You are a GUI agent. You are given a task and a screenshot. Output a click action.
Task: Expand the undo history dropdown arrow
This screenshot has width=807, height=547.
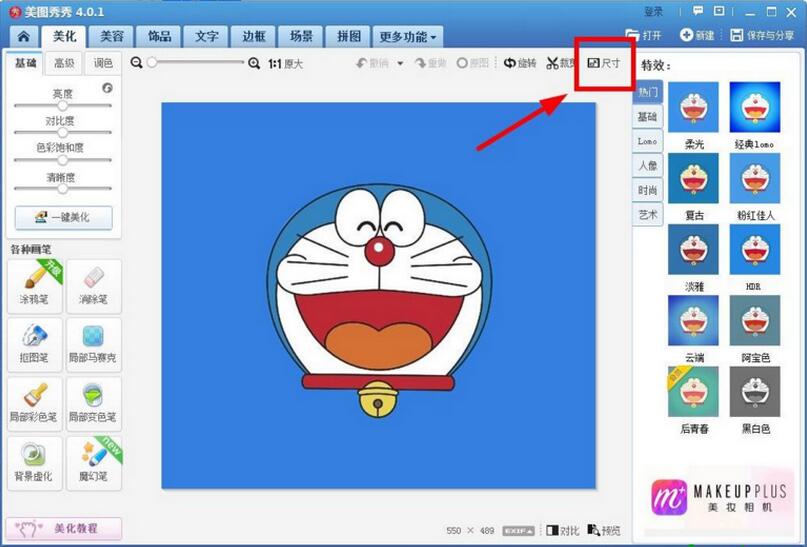pyautogui.click(x=400, y=63)
